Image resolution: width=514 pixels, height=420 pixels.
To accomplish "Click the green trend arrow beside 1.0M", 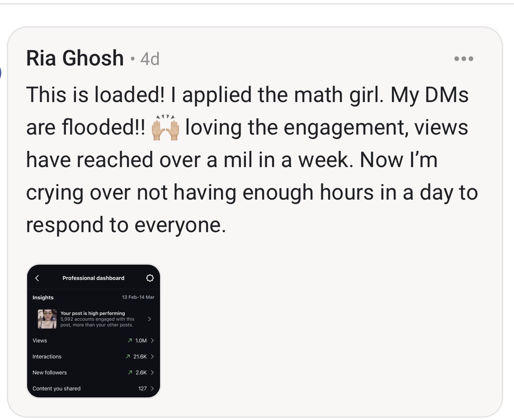I will [x=130, y=341].
